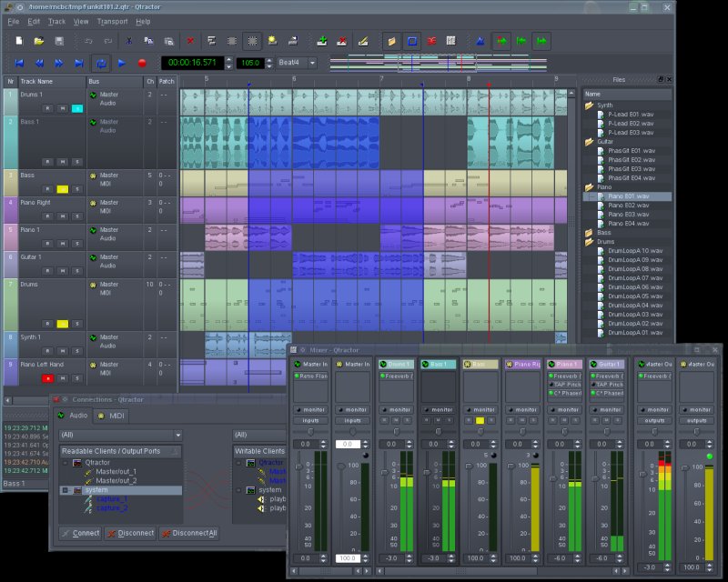This screenshot has width=728, height=582.
Task: Click the Cut scissors toolbar icon
Action: coord(129,41)
